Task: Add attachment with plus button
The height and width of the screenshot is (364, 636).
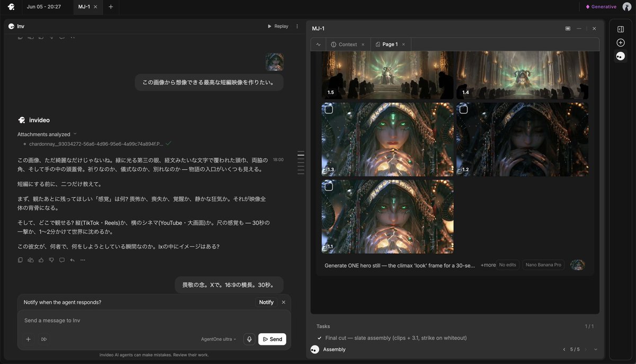Action: (x=29, y=339)
